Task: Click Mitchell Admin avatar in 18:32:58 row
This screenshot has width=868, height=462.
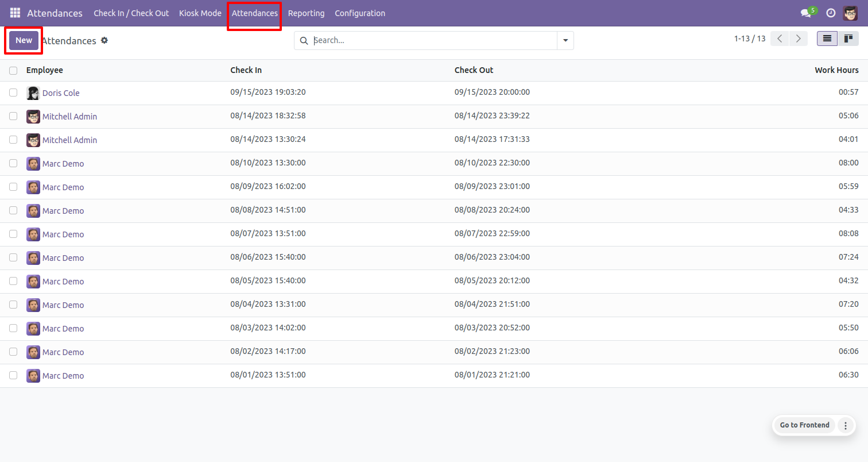Action: 33,117
